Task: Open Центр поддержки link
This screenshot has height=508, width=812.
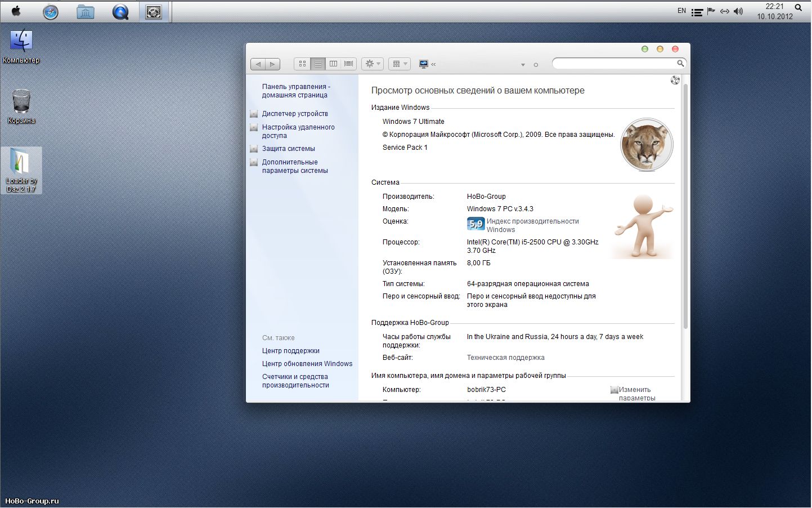Action: pyautogui.click(x=290, y=351)
